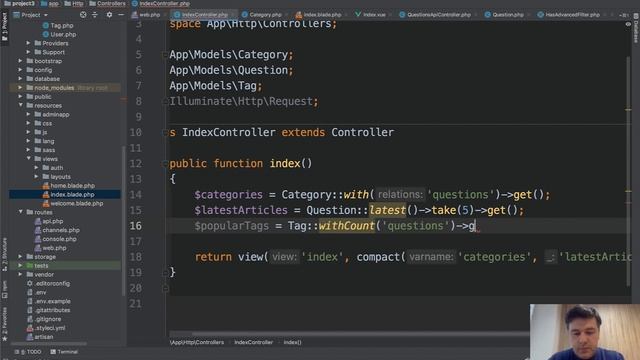Select console.php in the routes folder
The height and width of the screenshot is (360, 640).
click(x=56, y=239)
